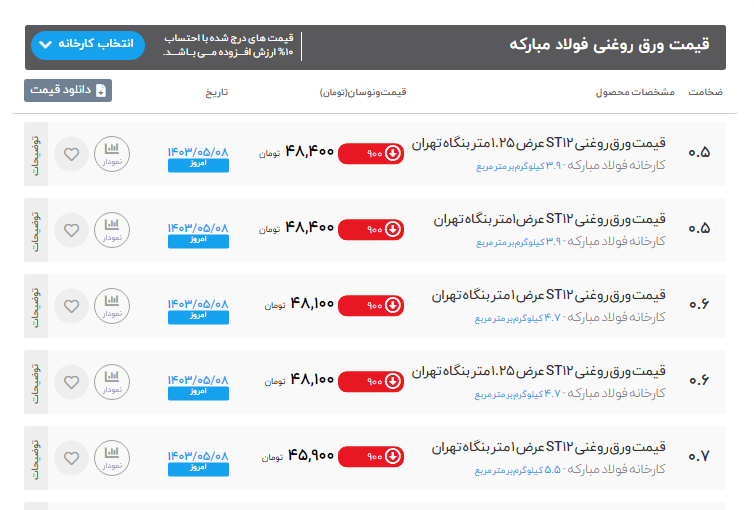Click red 900 price-drop badge in 45,900 row

click(371, 457)
